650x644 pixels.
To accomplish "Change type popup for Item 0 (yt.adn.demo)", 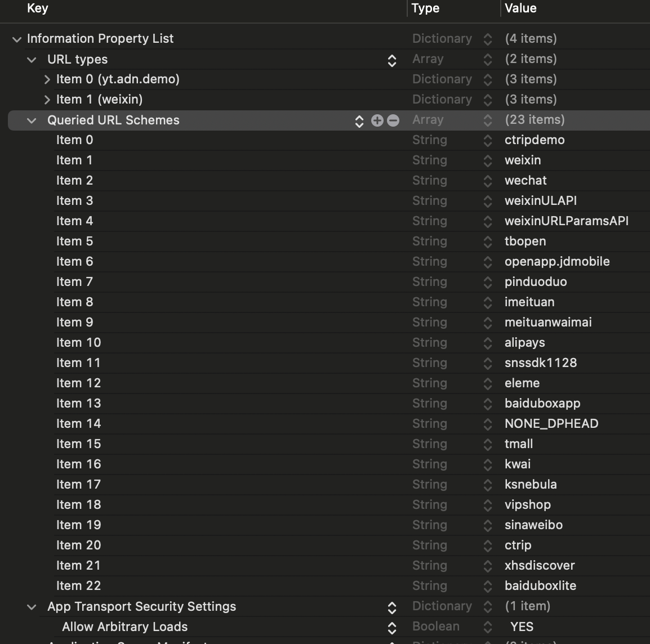I will (x=488, y=79).
